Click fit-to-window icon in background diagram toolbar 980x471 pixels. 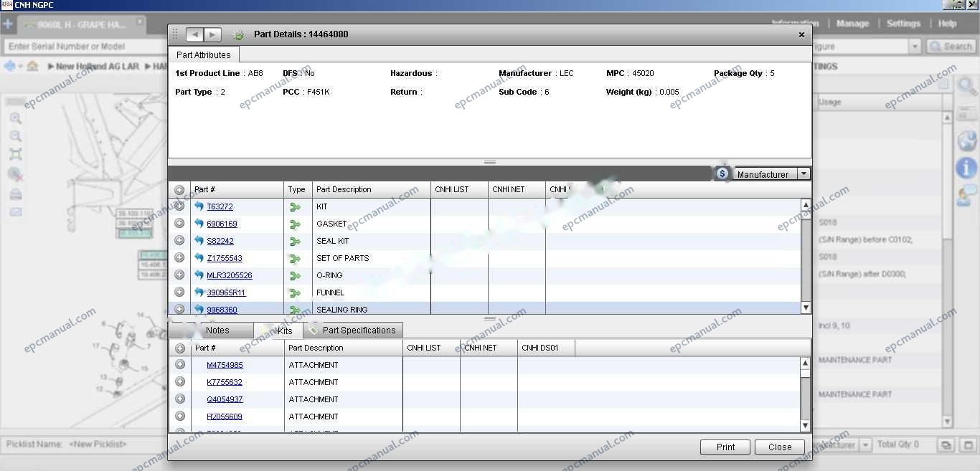(15, 154)
